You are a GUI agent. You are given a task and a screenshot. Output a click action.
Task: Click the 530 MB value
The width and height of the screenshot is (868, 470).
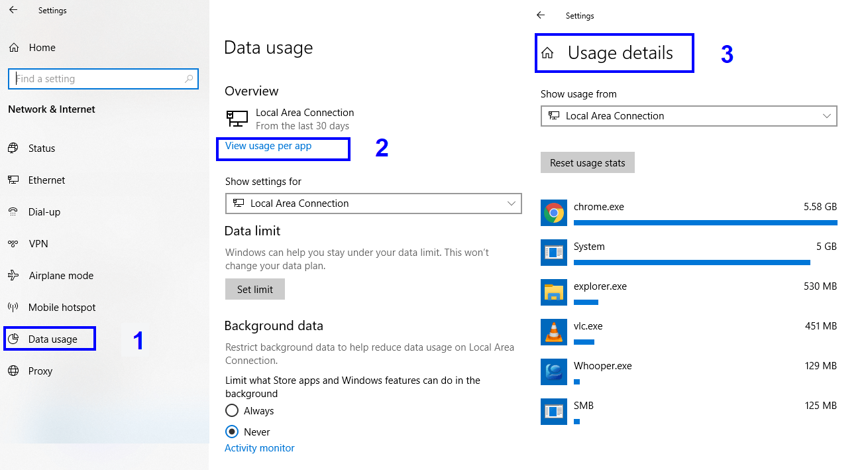click(x=820, y=286)
